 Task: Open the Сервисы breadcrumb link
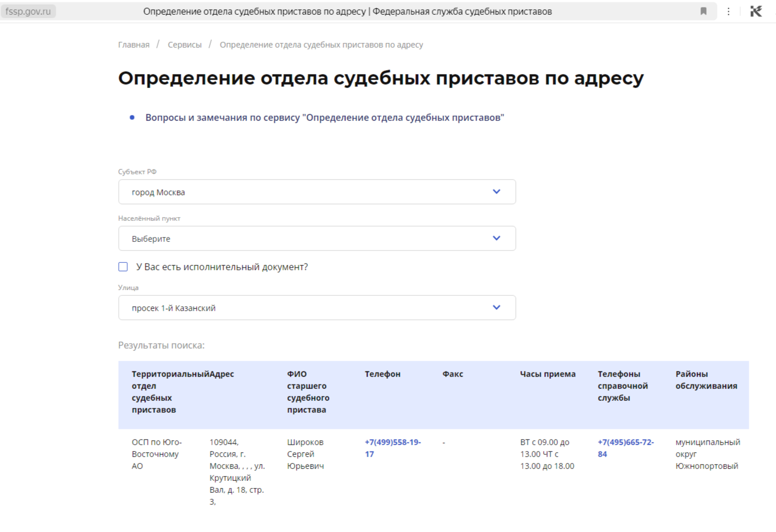[x=185, y=45]
